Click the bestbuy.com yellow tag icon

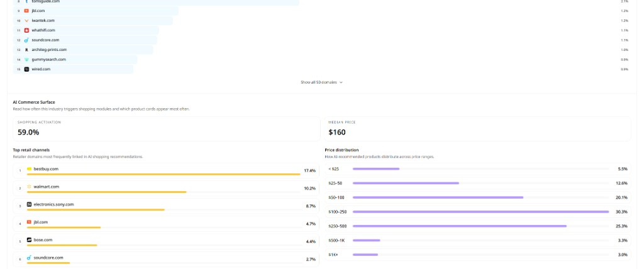tap(29, 169)
